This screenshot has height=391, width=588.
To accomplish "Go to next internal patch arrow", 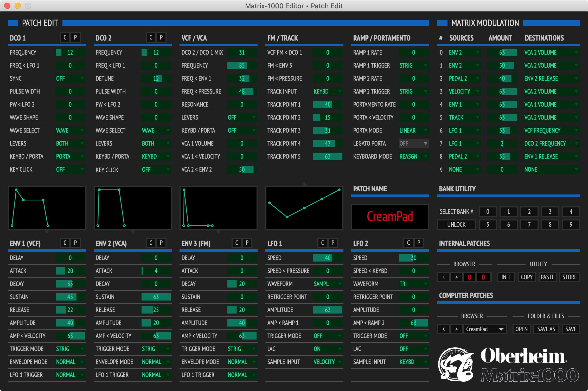I will click(456, 277).
